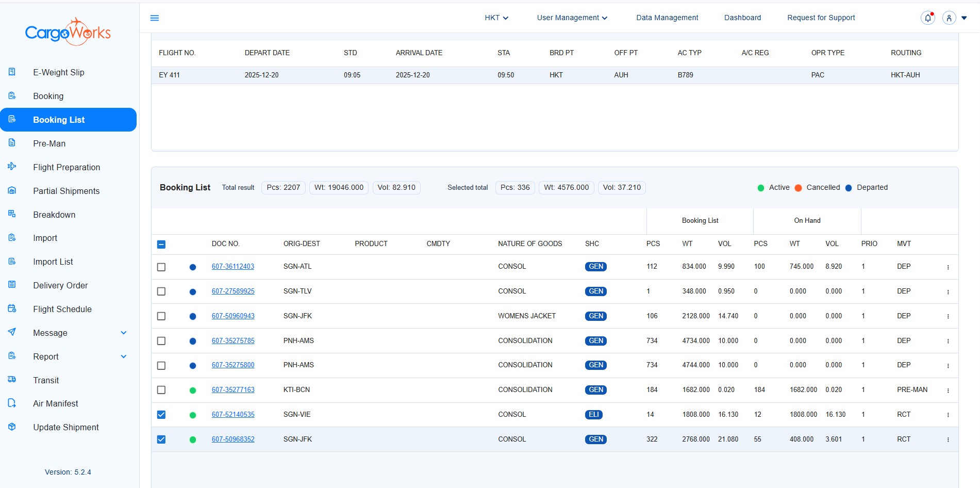Open the three-dot menu for row 607-36112403

(948, 267)
